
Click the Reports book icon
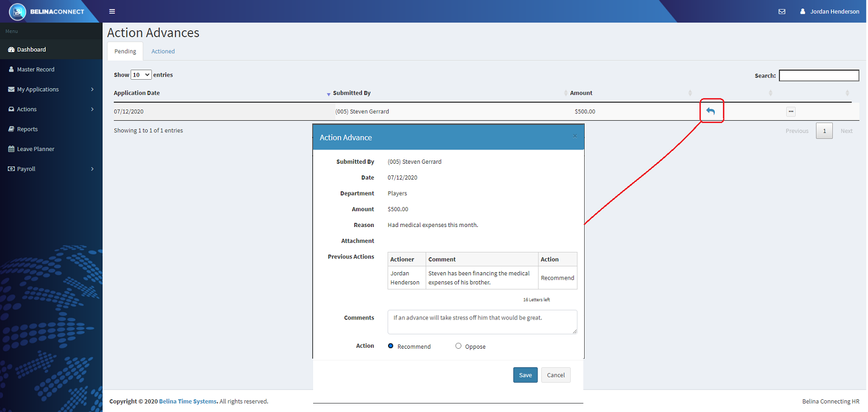[x=11, y=129]
